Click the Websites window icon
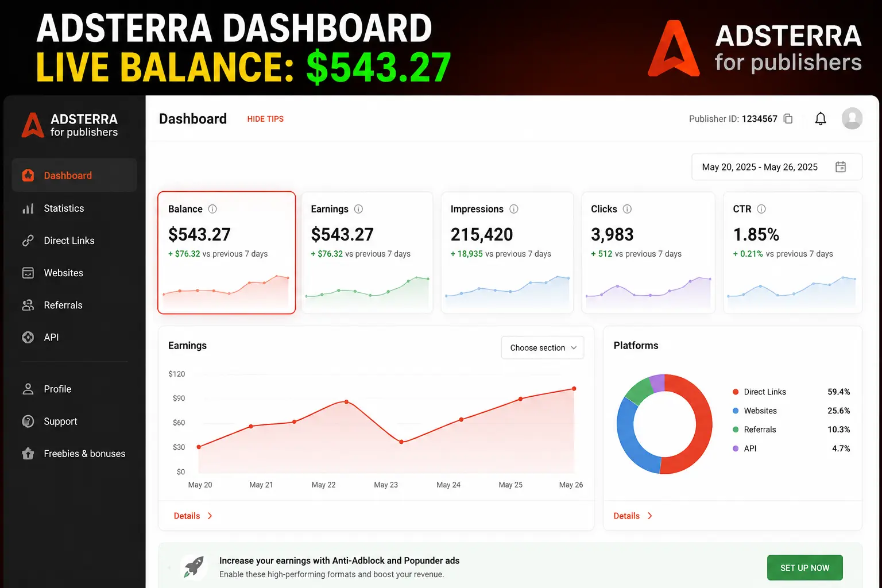 pyautogui.click(x=28, y=273)
